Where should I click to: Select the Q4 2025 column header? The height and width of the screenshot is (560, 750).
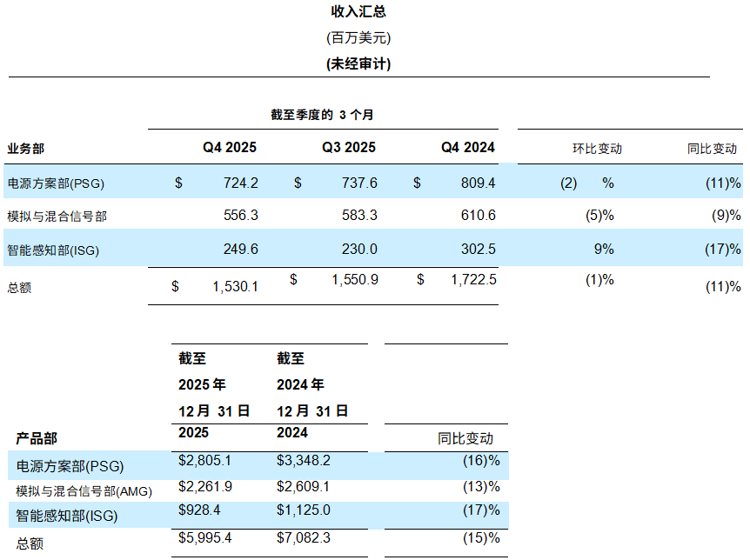(230, 147)
